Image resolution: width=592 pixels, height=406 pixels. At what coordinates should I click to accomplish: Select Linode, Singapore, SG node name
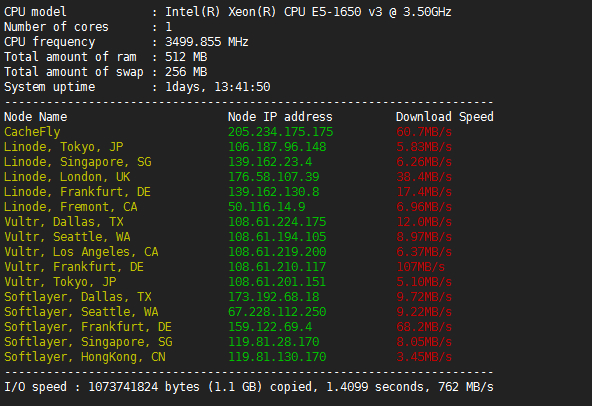tap(77, 162)
